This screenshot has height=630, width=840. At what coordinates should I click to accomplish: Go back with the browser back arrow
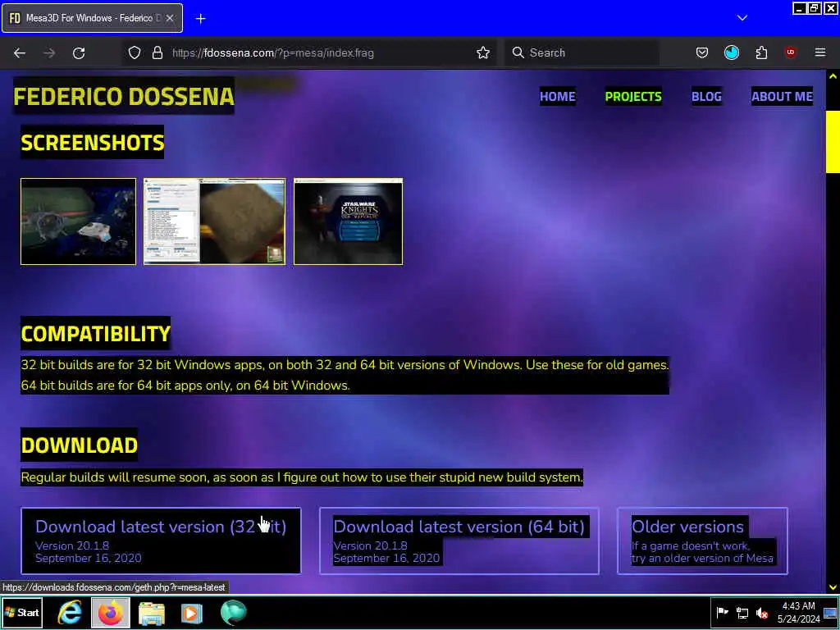pyautogui.click(x=20, y=52)
